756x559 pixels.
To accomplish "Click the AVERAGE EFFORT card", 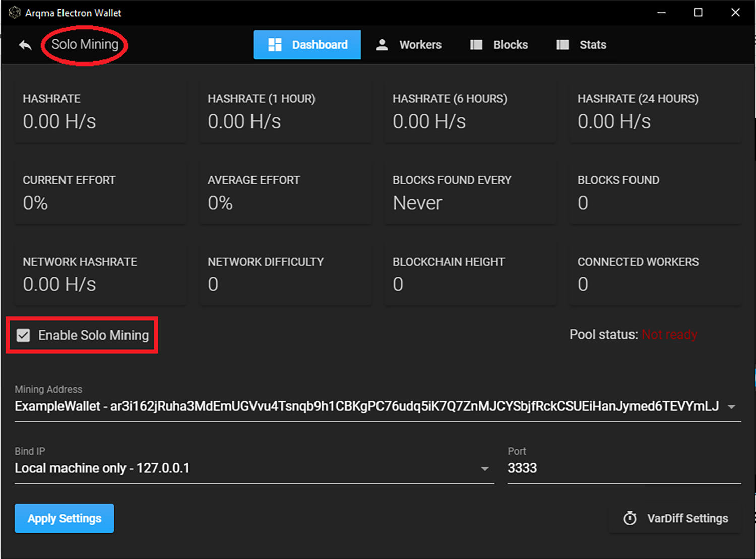I will pyautogui.click(x=285, y=193).
